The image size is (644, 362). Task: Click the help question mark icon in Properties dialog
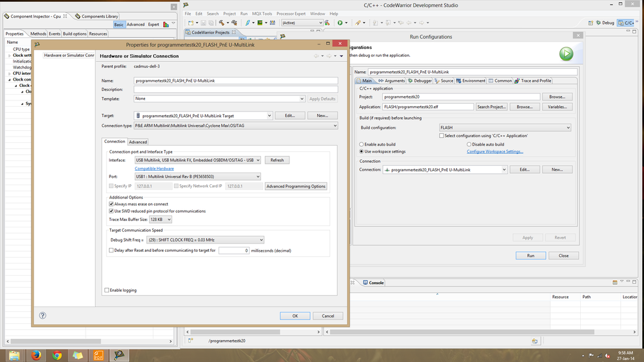43,315
